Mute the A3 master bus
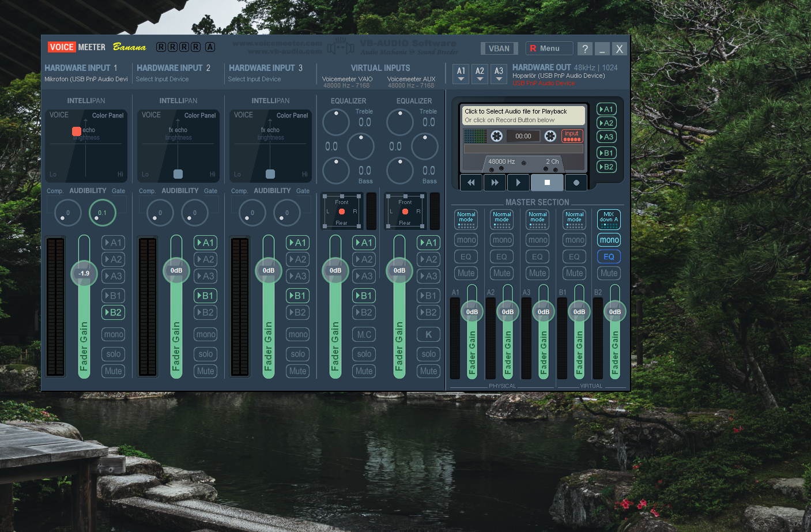The width and height of the screenshot is (811, 532). [x=538, y=273]
